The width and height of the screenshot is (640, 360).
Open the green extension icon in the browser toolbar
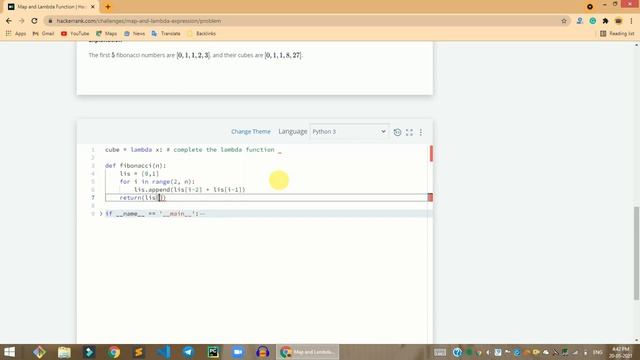click(x=593, y=21)
